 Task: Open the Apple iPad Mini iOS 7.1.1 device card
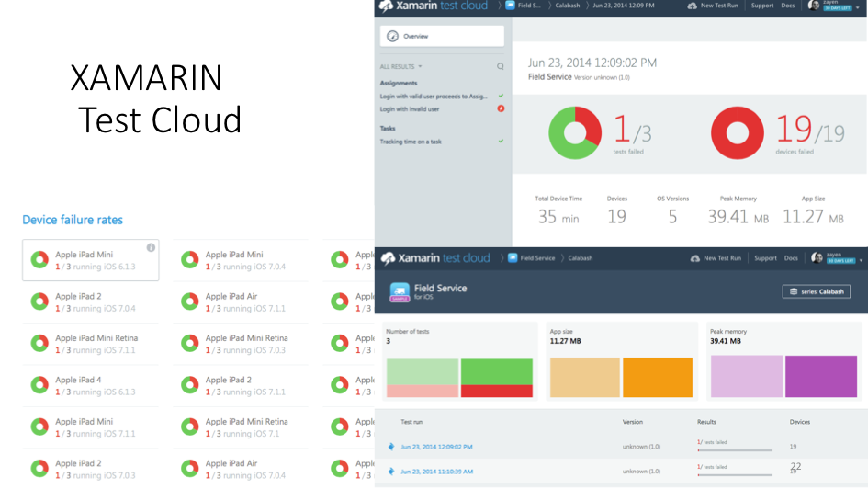(90, 427)
